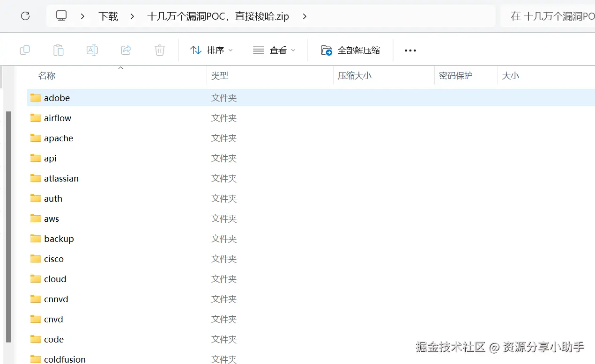Click the coldfusion folder name
The image size is (595, 364).
(x=65, y=359)
